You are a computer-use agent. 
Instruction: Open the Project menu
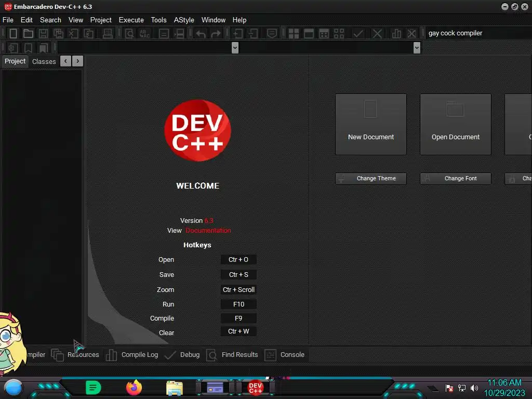[x=101, y=20]
